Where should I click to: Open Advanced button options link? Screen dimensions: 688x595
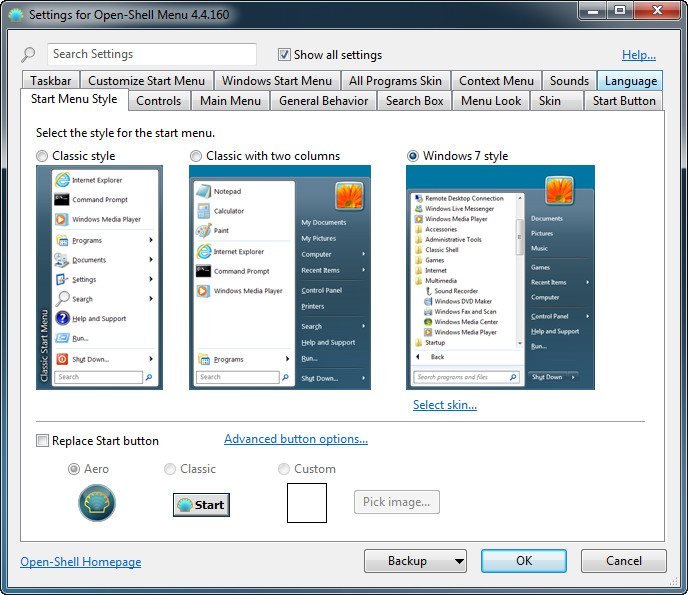point(296,439)
